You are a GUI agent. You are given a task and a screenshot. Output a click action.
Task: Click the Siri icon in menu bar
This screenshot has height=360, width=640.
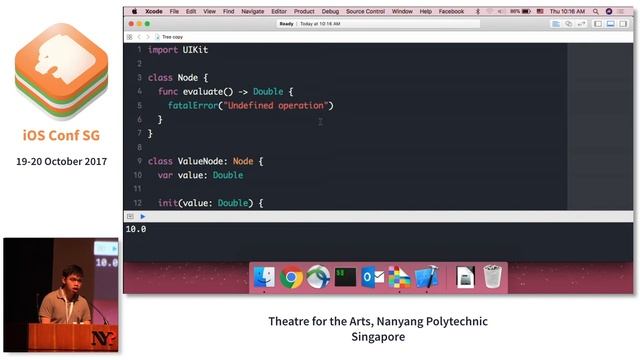pyautogui.click(x=609, y=11)
